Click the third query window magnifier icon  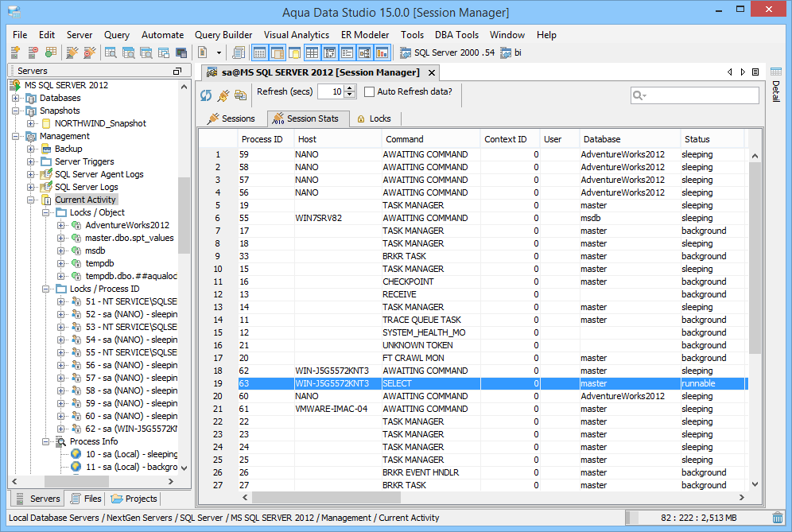(x=146, y=52)
